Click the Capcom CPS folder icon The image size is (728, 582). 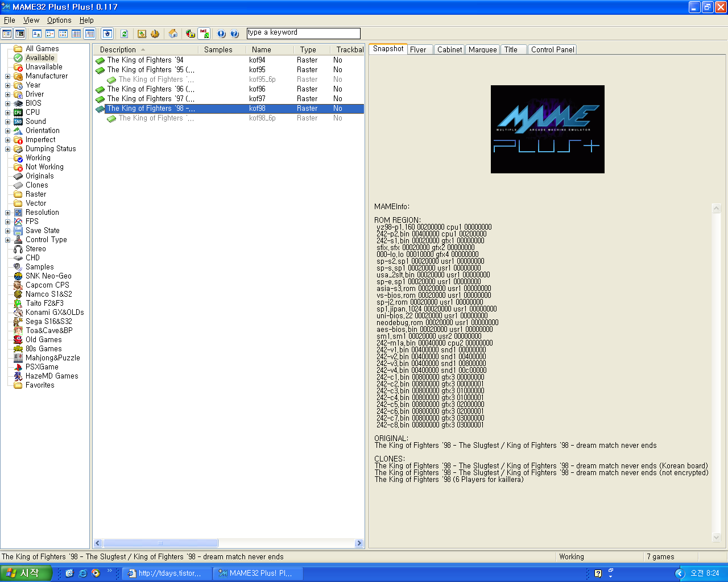click(18, 285)
